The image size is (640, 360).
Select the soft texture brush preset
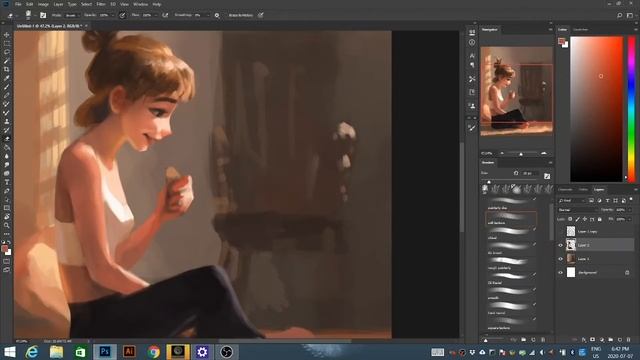511,219
